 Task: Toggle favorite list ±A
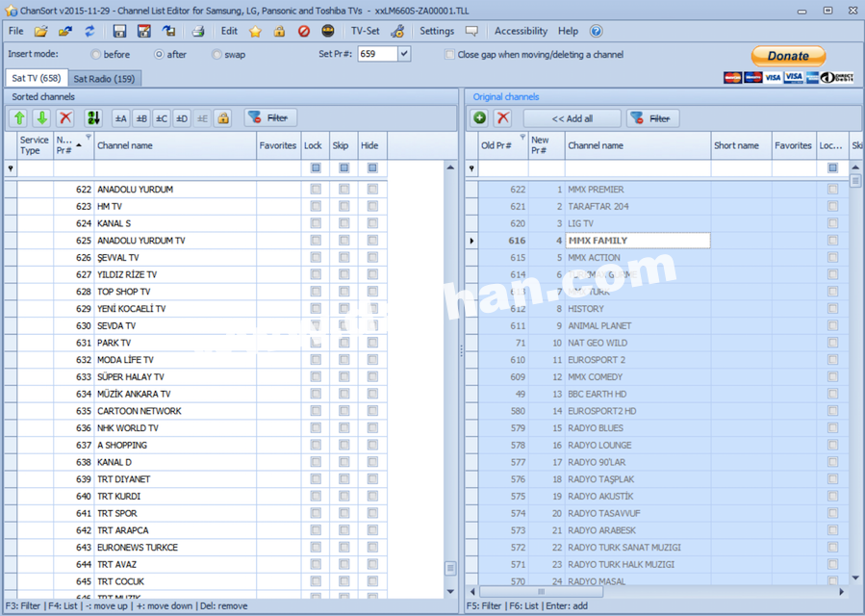click(121, 118)
